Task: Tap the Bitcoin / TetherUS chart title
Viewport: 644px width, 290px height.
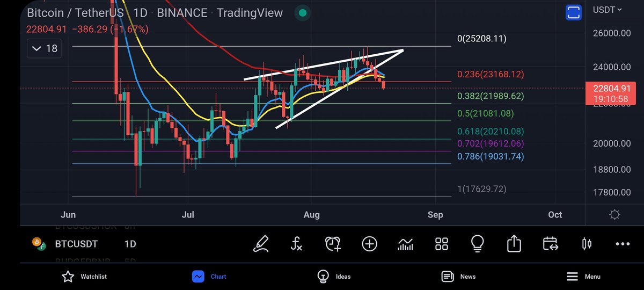Action: [x=76, y=13]
